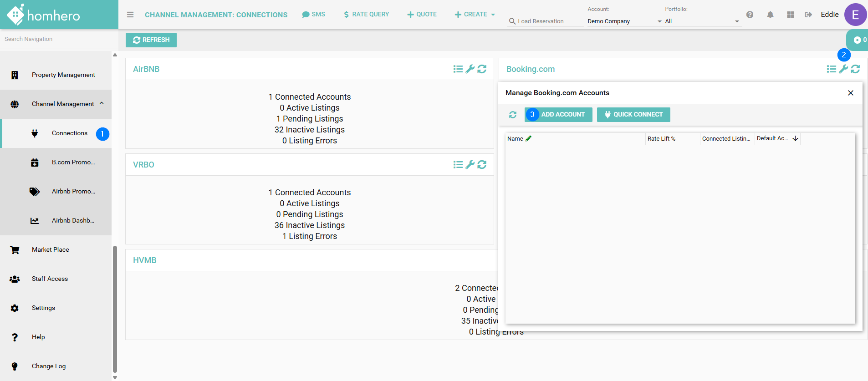Click the refresh icon in Manage Accounts panel
Image resolution: width=868 pixels, height=381 pixels.
(513, 115)
